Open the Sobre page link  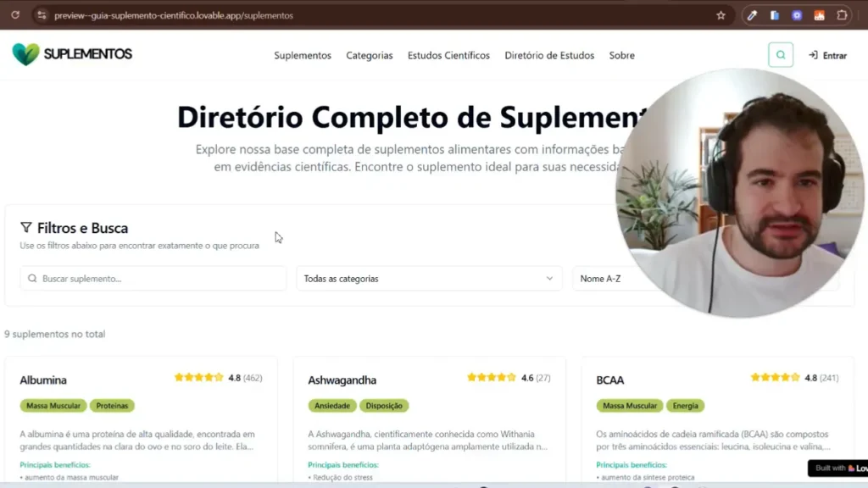pyautogui.click(x=621, y=55)
